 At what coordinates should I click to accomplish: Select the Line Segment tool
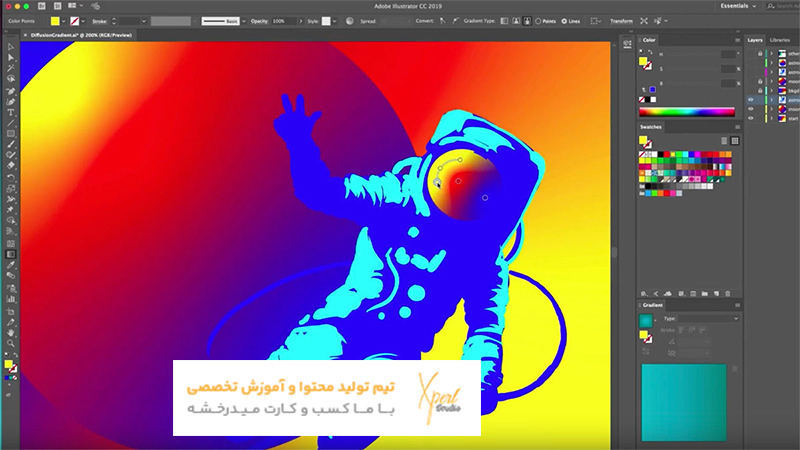pyautogui.click(x=11, y=123)
